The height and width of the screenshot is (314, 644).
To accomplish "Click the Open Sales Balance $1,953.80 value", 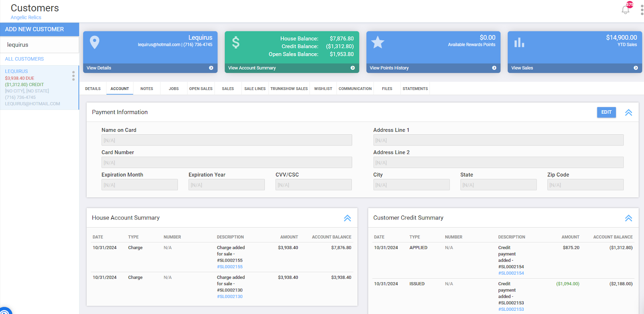I will (342, 54).
